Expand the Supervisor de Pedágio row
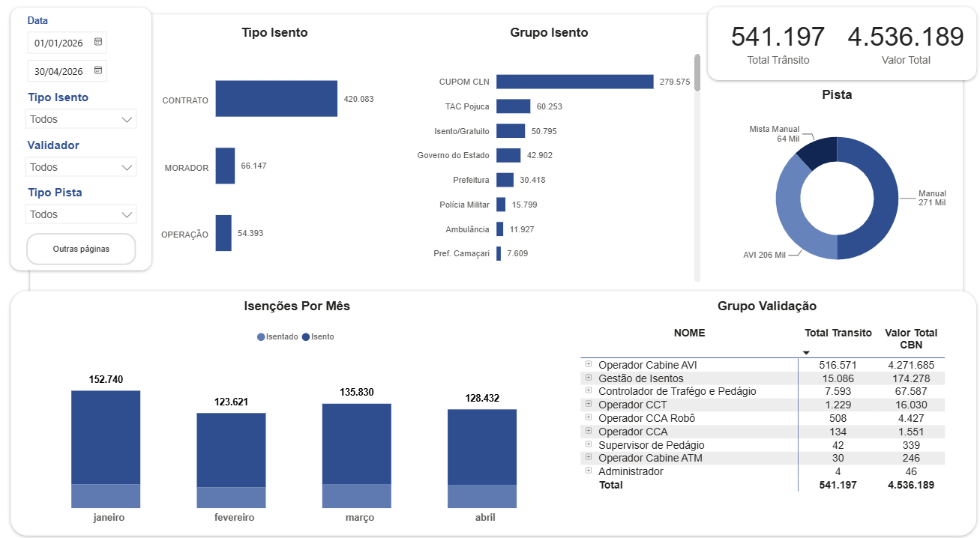 pos(589,444)
